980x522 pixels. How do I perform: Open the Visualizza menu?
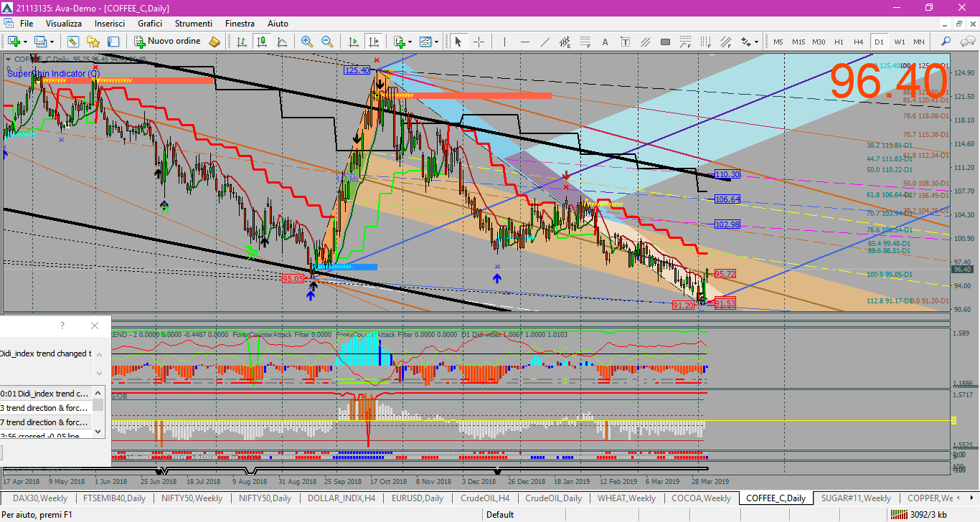[x=64, y=24]
